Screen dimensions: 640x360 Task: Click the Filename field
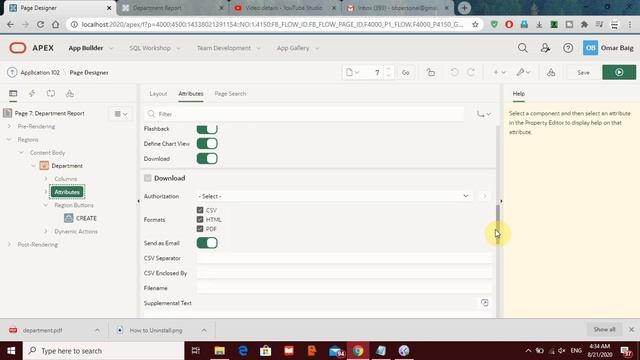(344, 288)
